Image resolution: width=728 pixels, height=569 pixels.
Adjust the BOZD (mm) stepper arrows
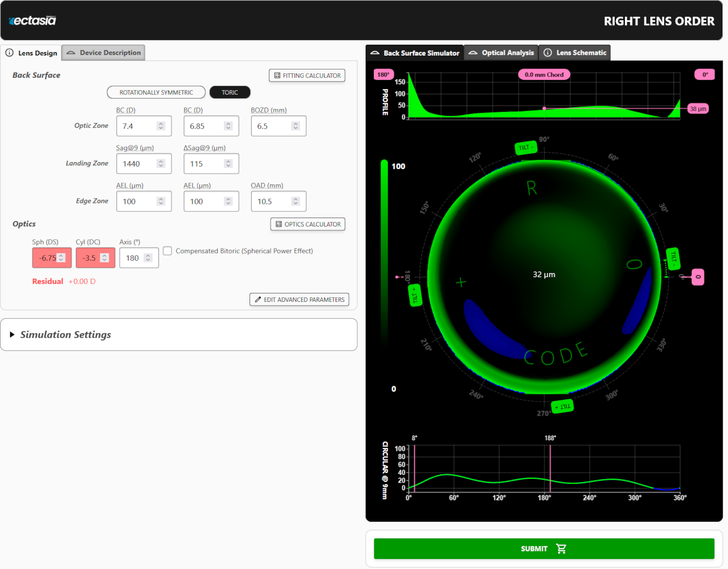(296, 126)
